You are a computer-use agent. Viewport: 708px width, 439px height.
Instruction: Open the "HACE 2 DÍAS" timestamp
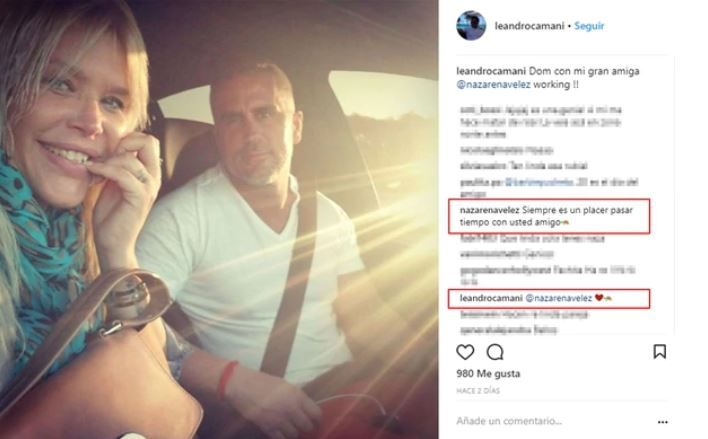point(478,391)
